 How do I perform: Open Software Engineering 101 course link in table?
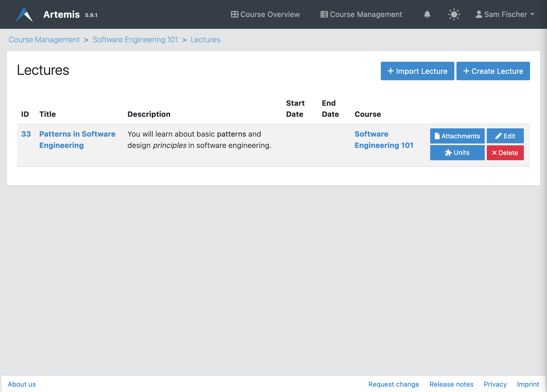click(384, 139)
